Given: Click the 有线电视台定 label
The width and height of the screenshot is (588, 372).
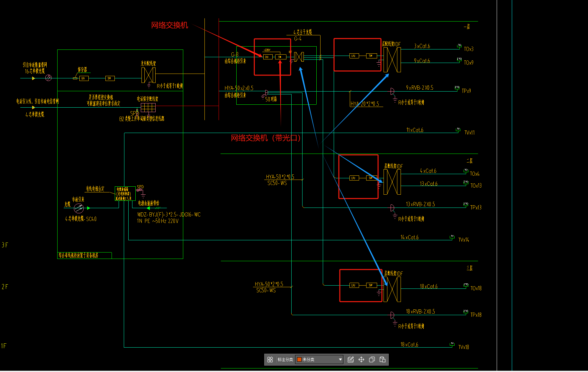Looking at the screenshot, I should (95, 189).
